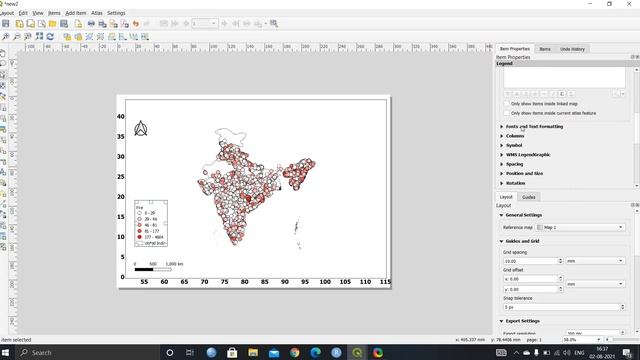Open the Reference map dropdown
This screenshot has width=640, height=360.
click(x=580, y=227)
